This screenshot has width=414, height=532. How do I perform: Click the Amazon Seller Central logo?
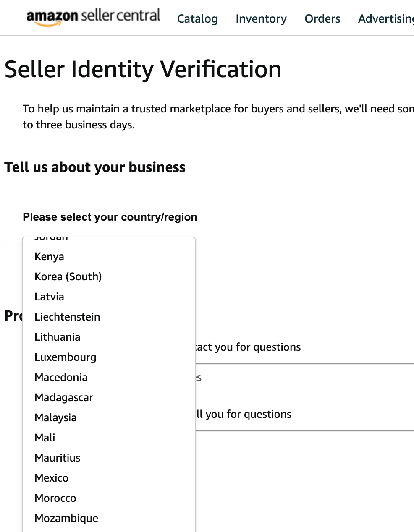coord(93,17)
